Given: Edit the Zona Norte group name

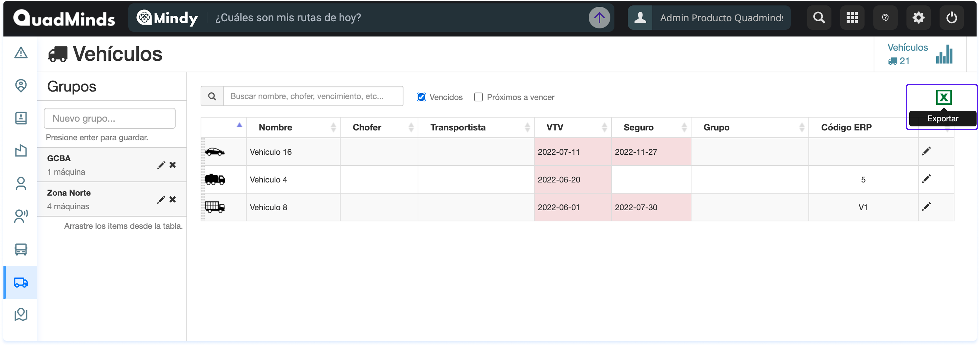Looking at the screenshot, I should coord(161,200).
